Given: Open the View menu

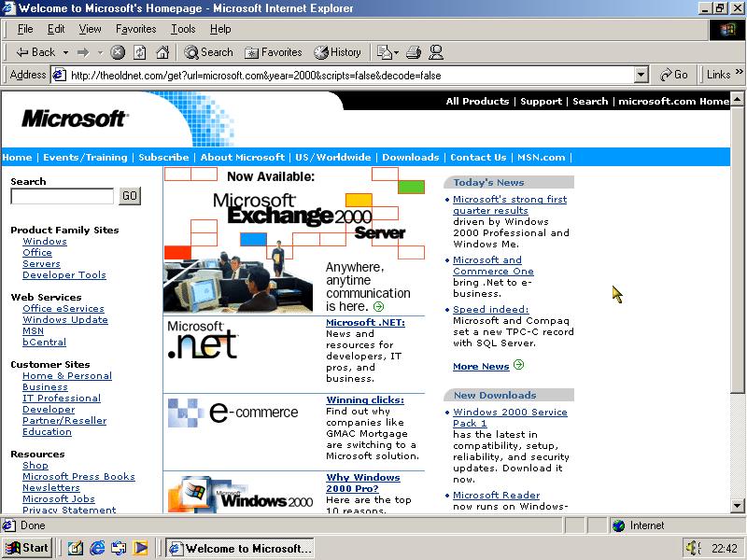Looking at the screenshot, I should pos(90,29).
